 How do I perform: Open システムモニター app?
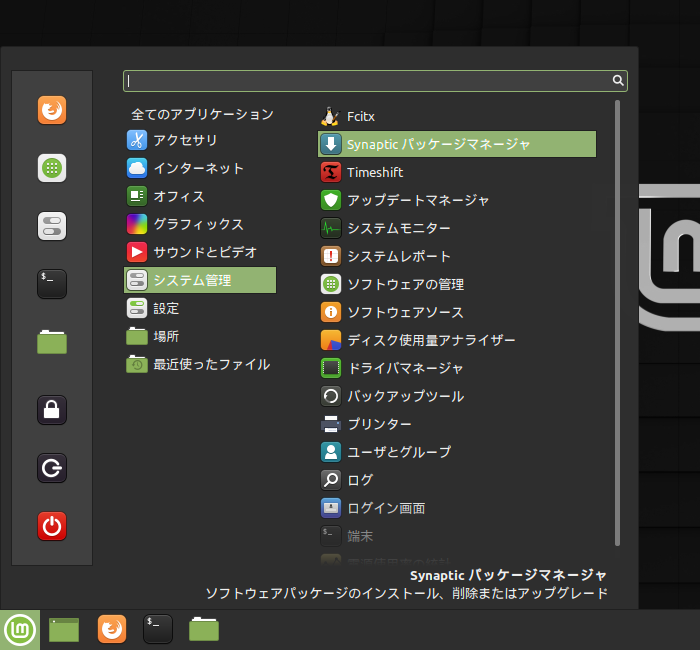[x=457, y=228]
